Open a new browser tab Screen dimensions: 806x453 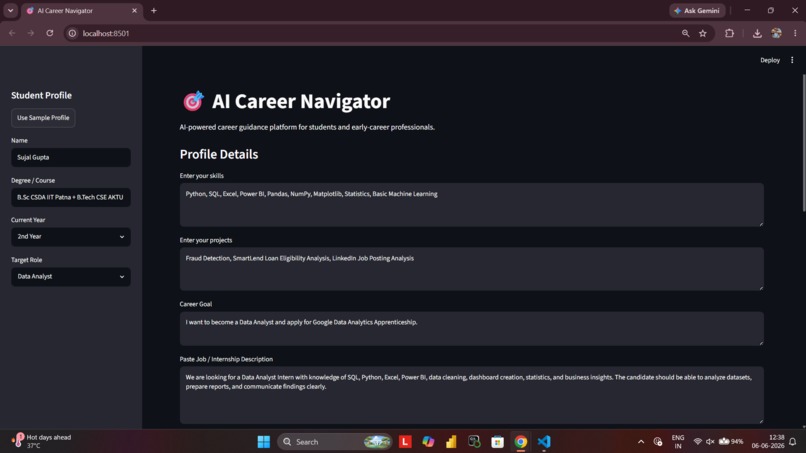click(154, 10)
